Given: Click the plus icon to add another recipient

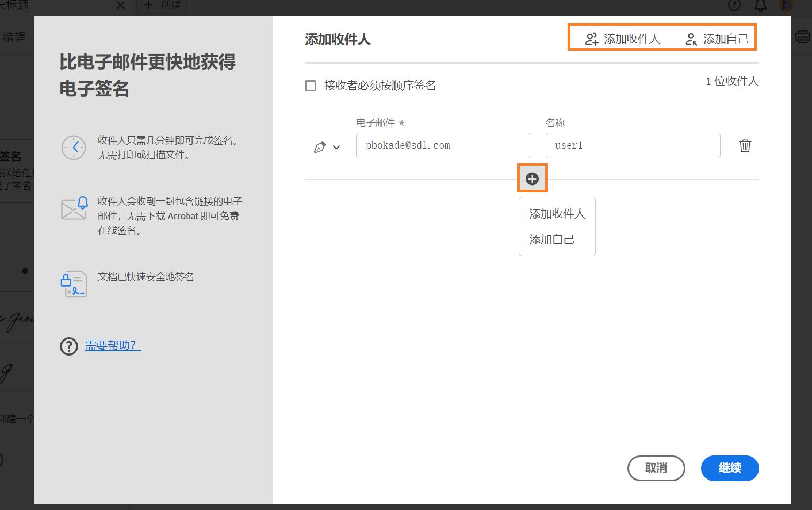Looking at the screenshot, I should [x=532, y=177].
